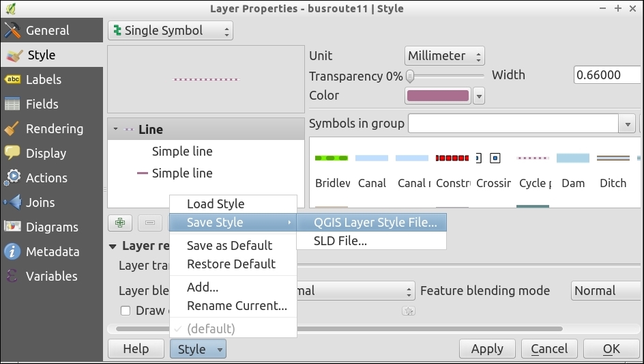Click the Width input field
Screen dimensions: 644x364
[607, 75]
